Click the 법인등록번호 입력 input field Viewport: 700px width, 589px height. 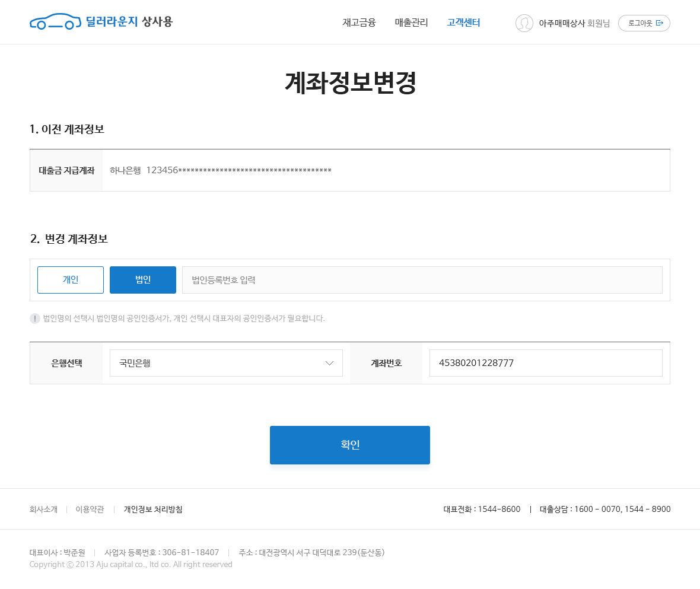(x=423, y=279)
